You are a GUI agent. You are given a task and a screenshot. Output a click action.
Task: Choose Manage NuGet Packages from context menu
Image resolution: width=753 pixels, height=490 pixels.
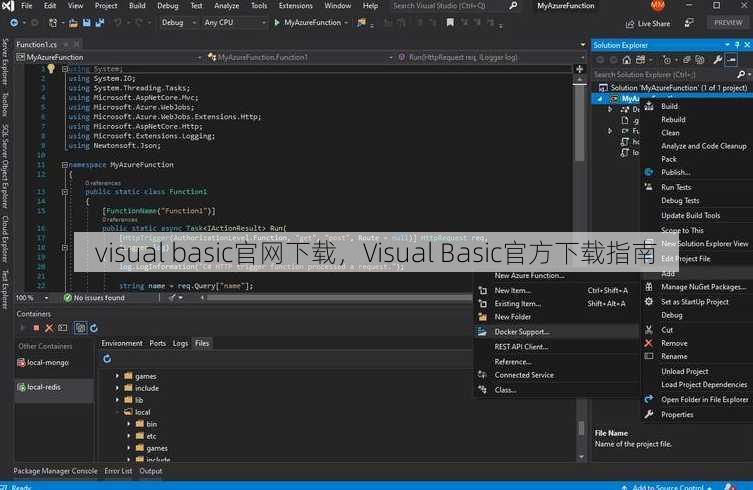[703, 287]
